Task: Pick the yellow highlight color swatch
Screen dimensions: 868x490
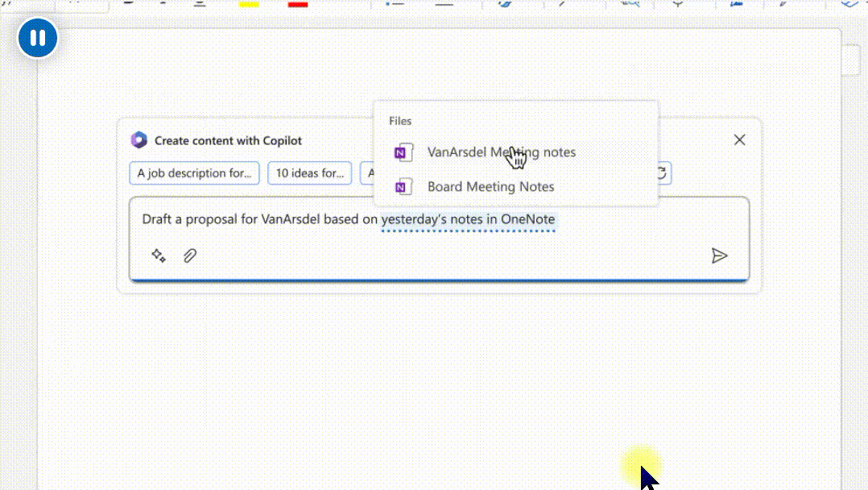Action: coord(249,5)
